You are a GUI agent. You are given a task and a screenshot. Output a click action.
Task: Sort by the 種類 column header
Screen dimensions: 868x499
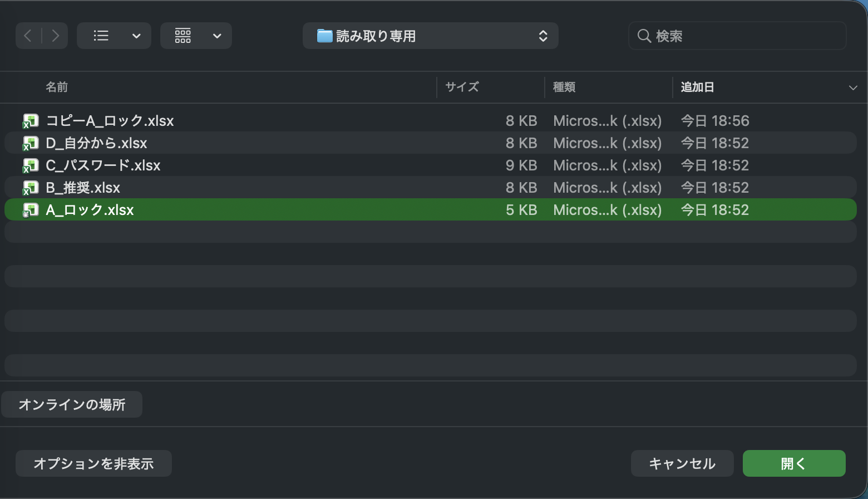point(564,87)
